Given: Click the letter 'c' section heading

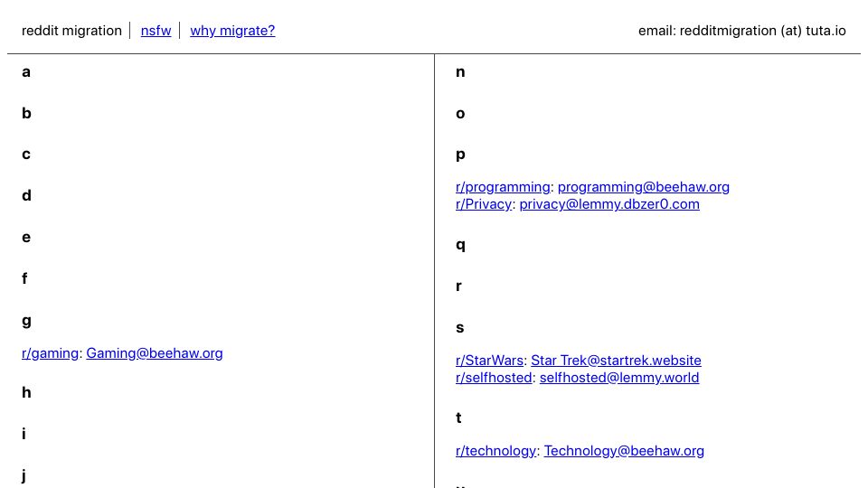Looking at the screenshot, I should click(26, 155).
